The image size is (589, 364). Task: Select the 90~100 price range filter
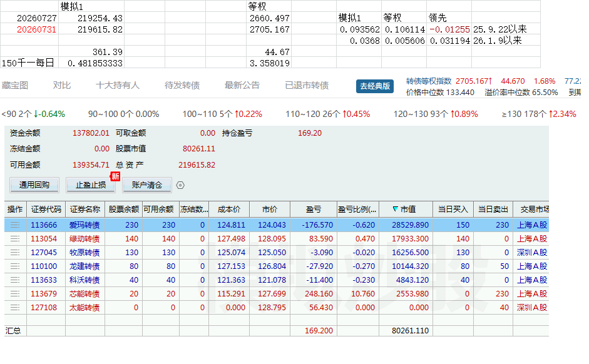(x=123, y=114)
